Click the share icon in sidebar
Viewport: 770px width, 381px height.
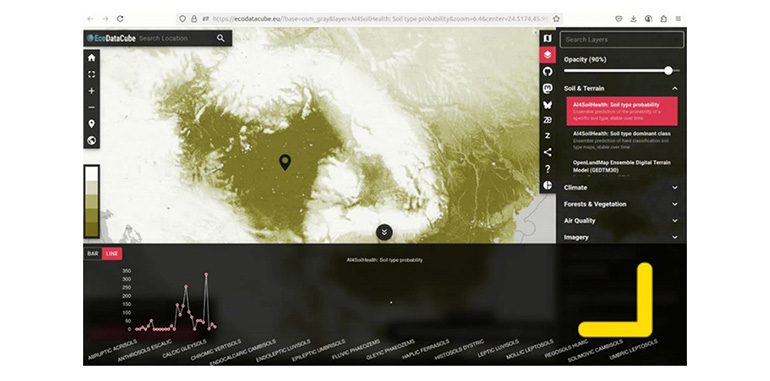(x=548, y=152)
